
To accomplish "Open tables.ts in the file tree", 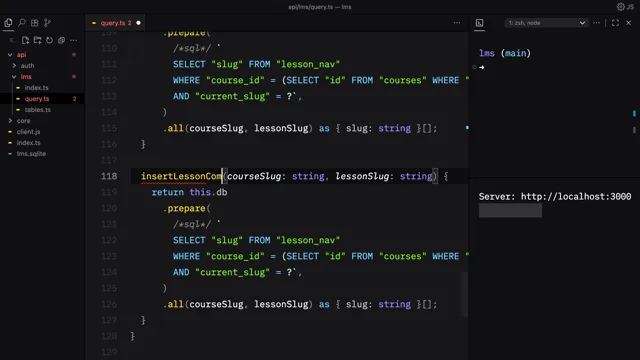I will [38, 110].
